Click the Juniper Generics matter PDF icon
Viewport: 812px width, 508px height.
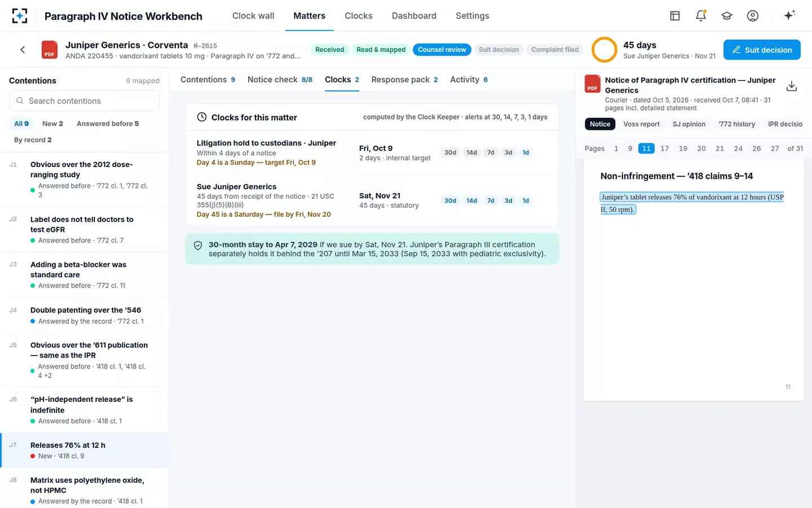tap(50, 50)
